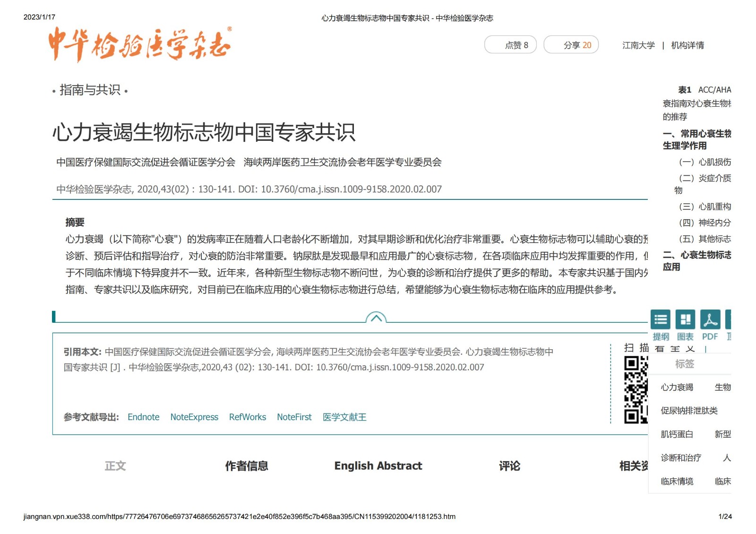Switch to 评论 tab
Image resolution: width=756 pixels, height=534 pixels.
509,466
